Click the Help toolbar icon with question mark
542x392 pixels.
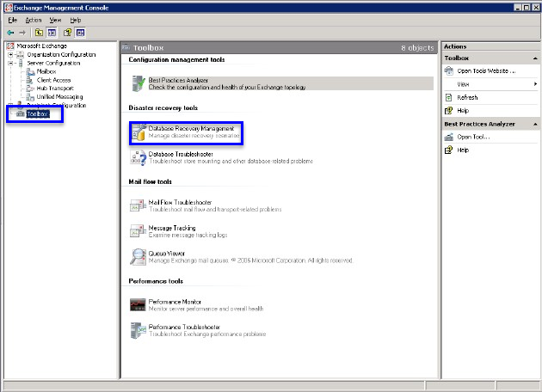(67, 33)
